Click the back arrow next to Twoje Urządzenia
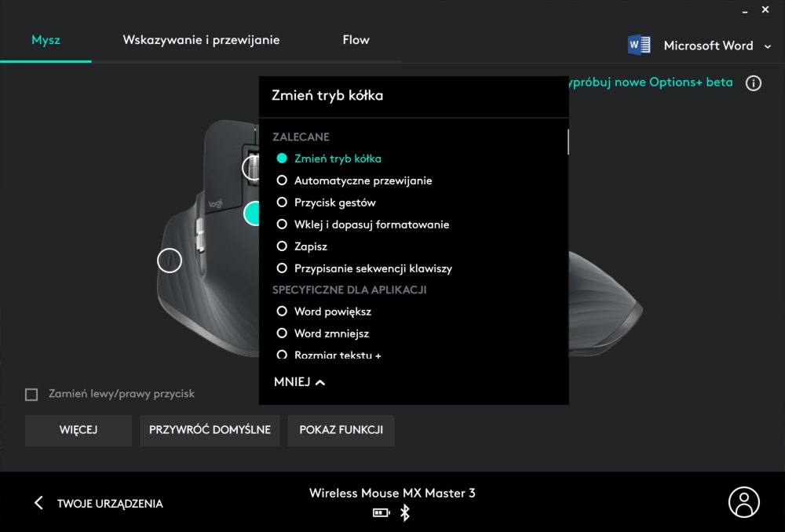This screenshot has width=785, height=532. (38, 503)
